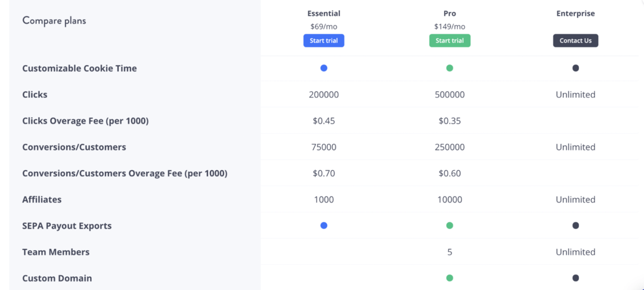This screenshot has width=644, height=290.
Task: Click Enterprise's SEPA Payout Exports dot
Action: 575,226
